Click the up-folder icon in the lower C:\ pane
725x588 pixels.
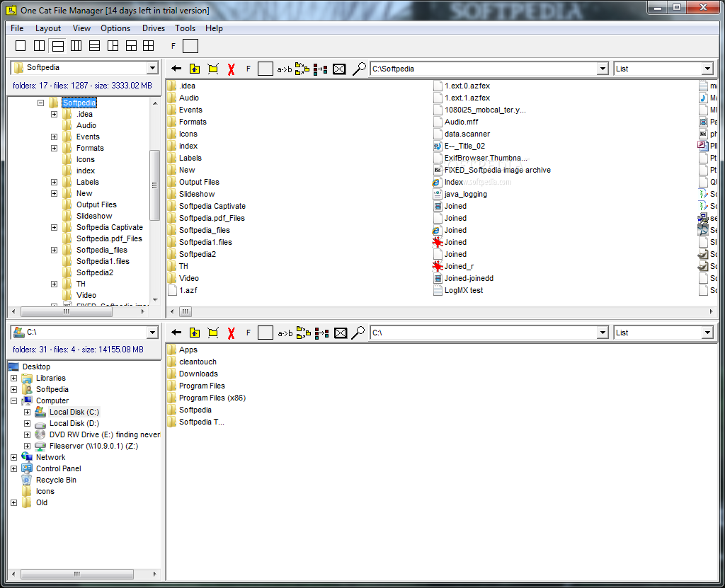[195, 333]
